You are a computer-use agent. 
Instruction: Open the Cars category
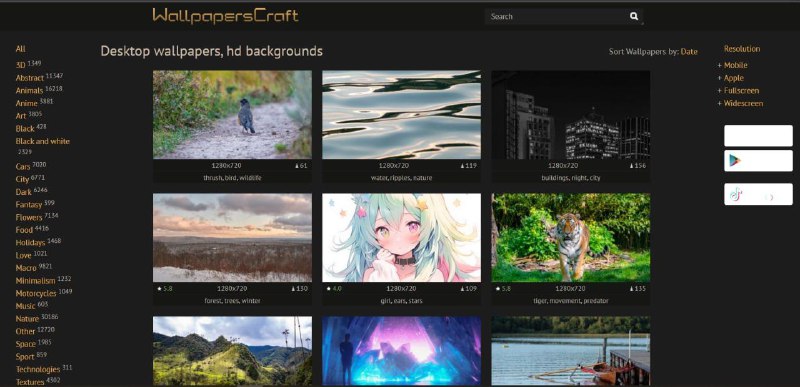pos(23,167)
